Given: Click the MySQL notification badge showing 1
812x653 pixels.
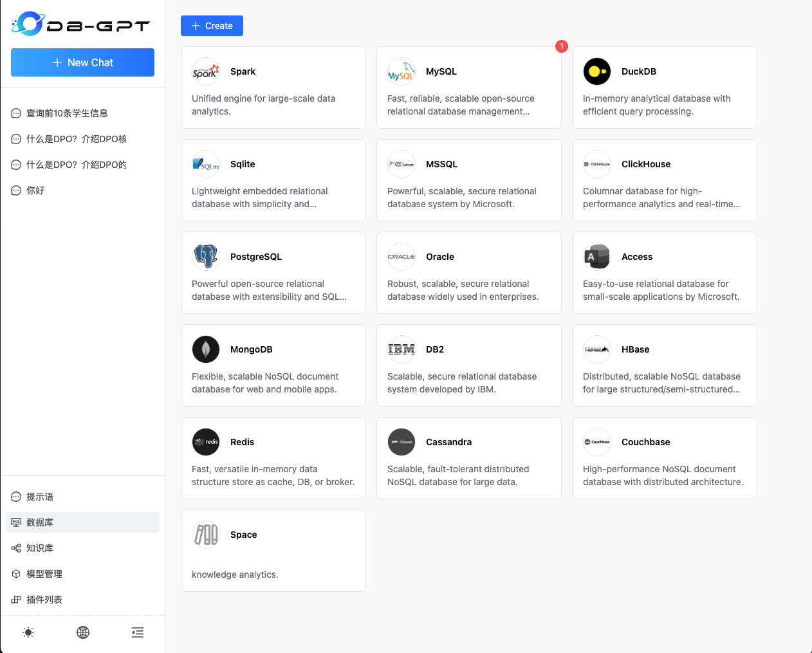Looking at the screenshot, I should 562,46.
